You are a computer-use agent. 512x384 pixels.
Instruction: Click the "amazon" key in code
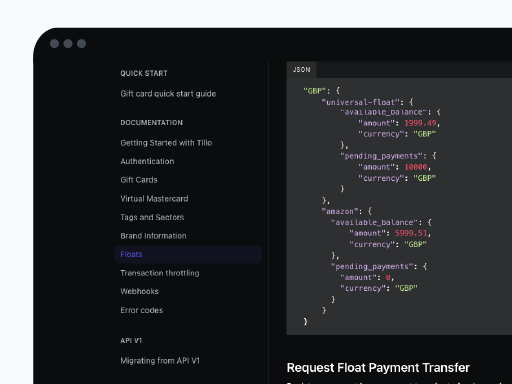click(340, 211)
